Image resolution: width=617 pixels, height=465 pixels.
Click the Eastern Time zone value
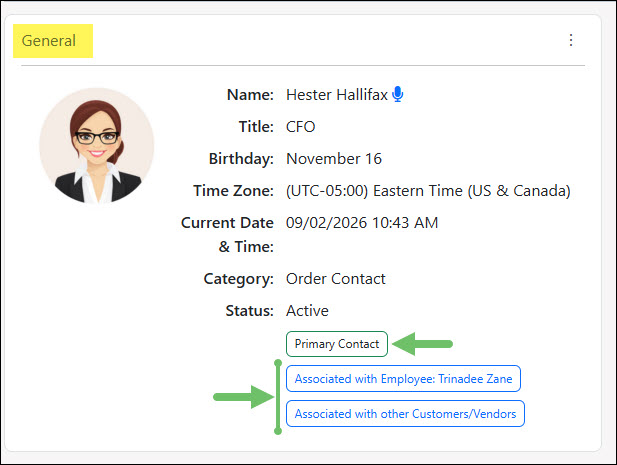coord(428,191)
